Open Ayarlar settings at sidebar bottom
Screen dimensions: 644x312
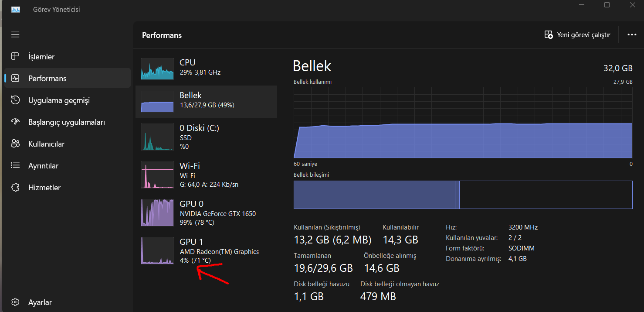(40, 302)
